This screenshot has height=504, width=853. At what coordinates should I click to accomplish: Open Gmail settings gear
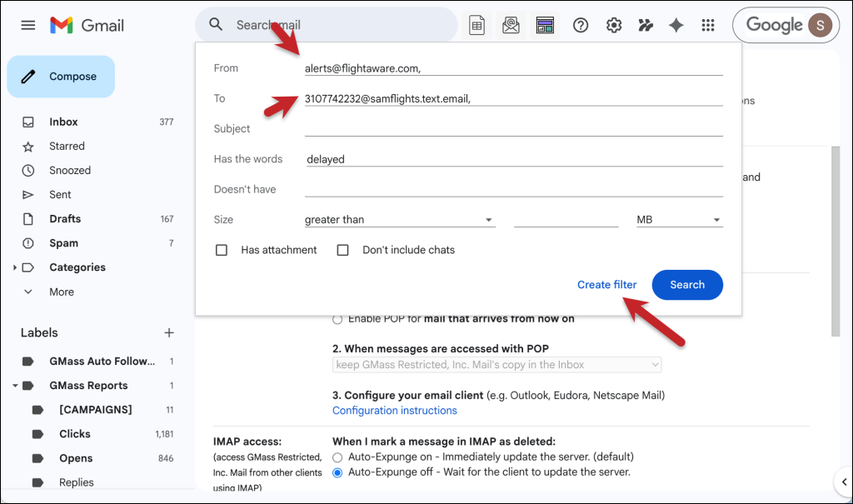[x=614, y=25]
